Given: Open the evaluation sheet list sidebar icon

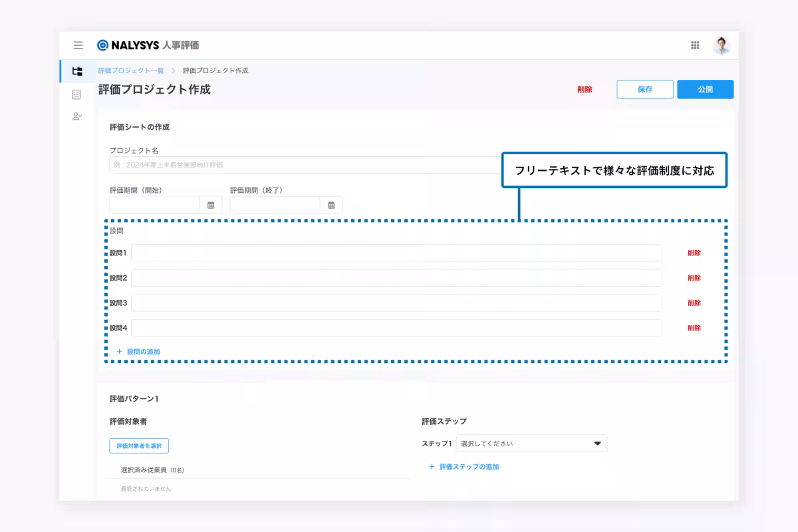Looking at the screenshot, I should [77, 94].
